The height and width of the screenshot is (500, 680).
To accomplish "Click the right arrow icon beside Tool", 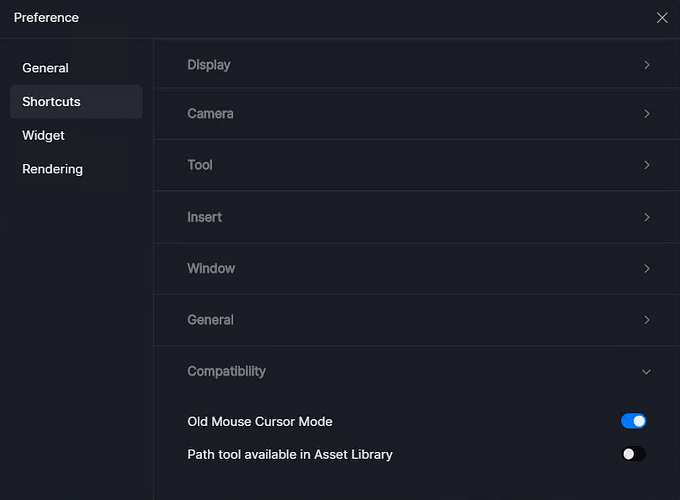I will coord(647,165).
